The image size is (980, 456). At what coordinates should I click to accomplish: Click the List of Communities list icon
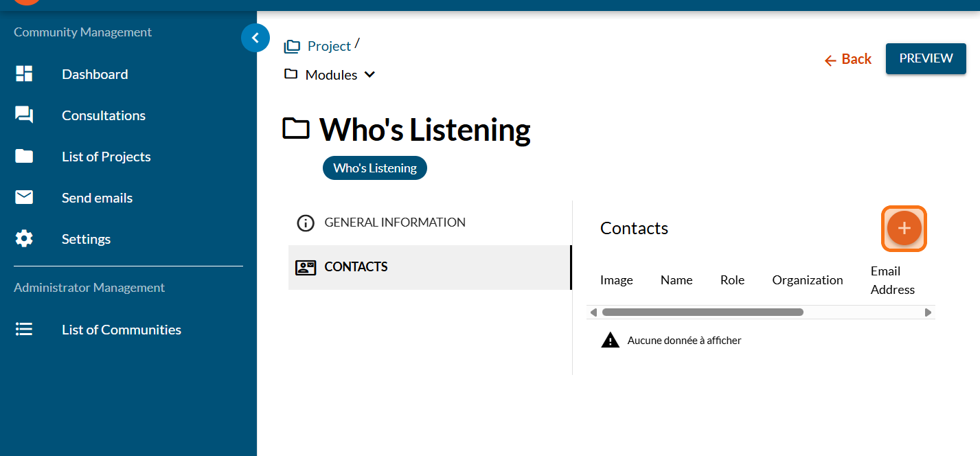24,330
